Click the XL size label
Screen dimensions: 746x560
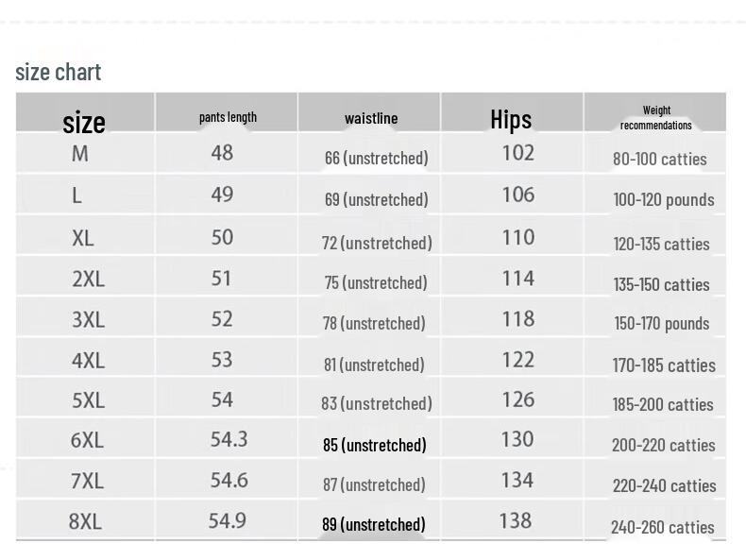point(83,238)
